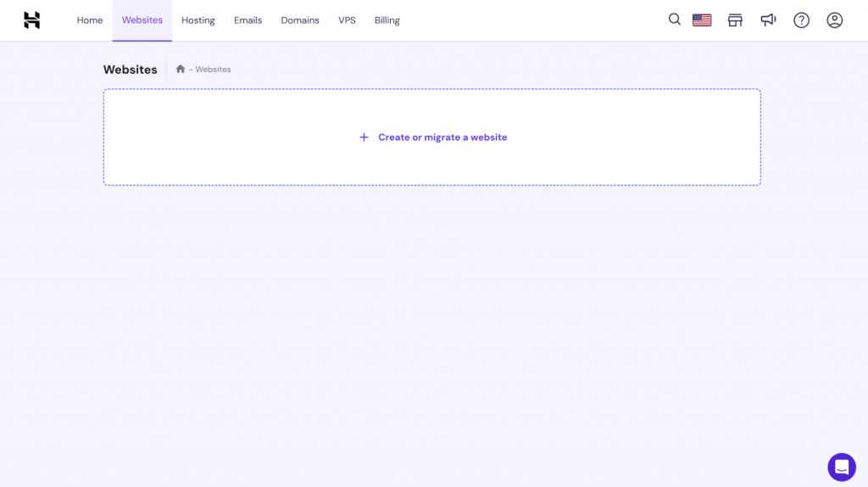Go to the Home menu item
The image size is (868, 487).
pos(90,20)
